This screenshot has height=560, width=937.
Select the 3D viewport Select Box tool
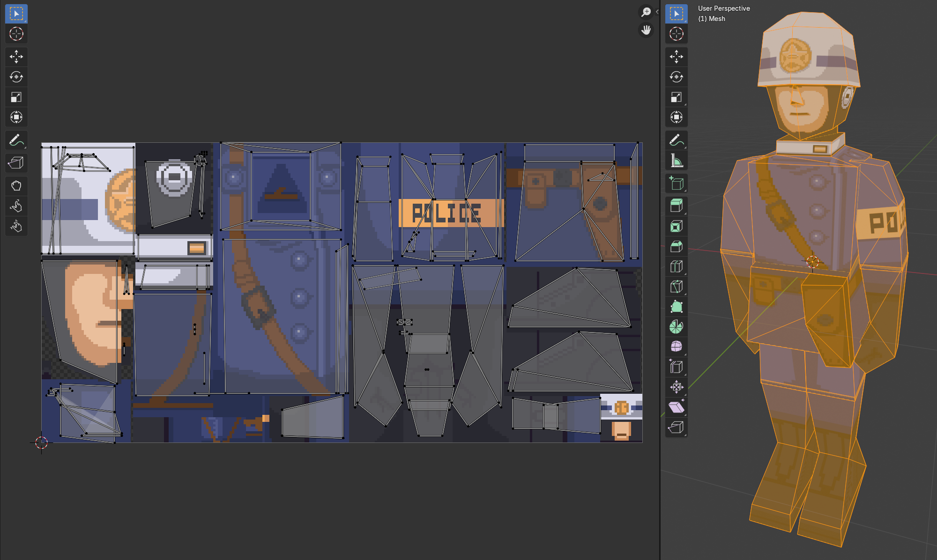coord(677,14)
